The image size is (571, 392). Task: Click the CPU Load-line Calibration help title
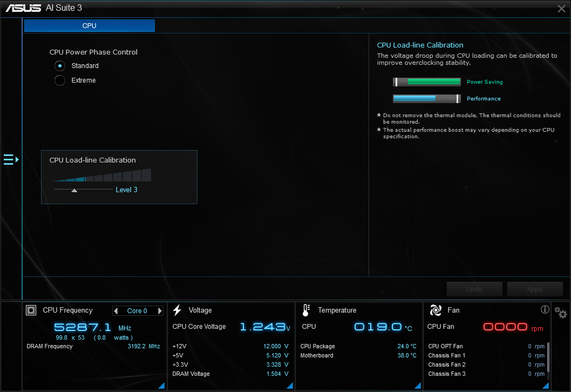pyautogui.click(x=420, y=45)
